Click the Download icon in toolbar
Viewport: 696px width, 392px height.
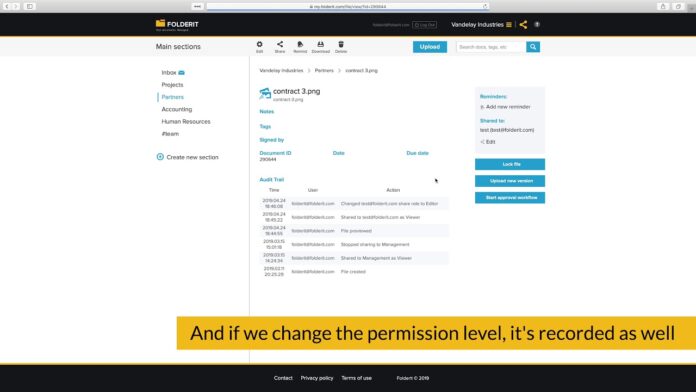pyautogui.click(x=320, y=44)
